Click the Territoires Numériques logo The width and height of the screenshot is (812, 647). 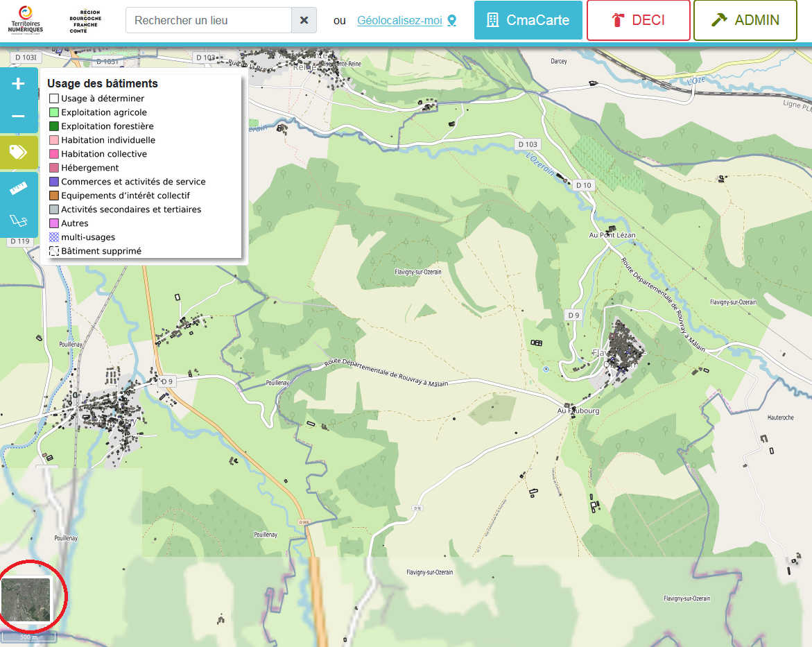[x=26, y=20]
